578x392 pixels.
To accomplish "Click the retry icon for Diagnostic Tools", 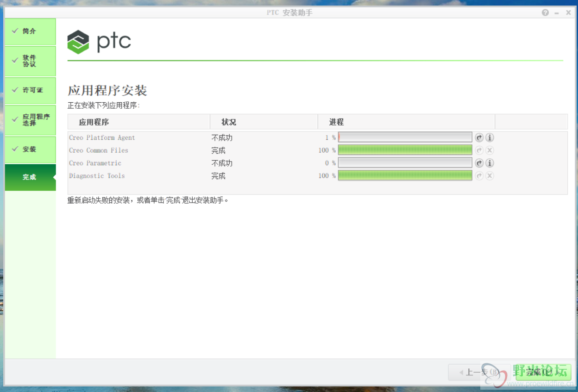I will click(x=479, y=175).
